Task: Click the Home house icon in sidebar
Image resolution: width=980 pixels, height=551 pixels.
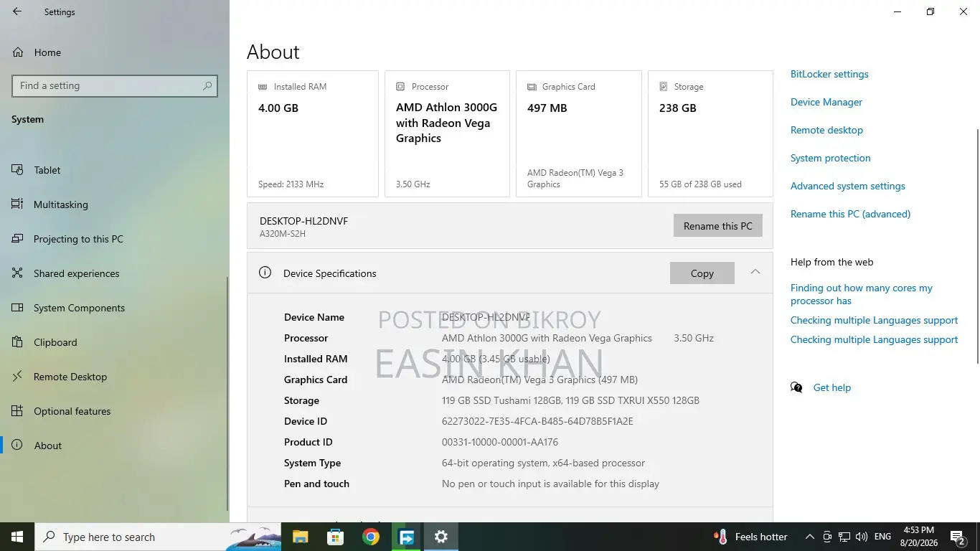Action: click(x=18, y=52)
